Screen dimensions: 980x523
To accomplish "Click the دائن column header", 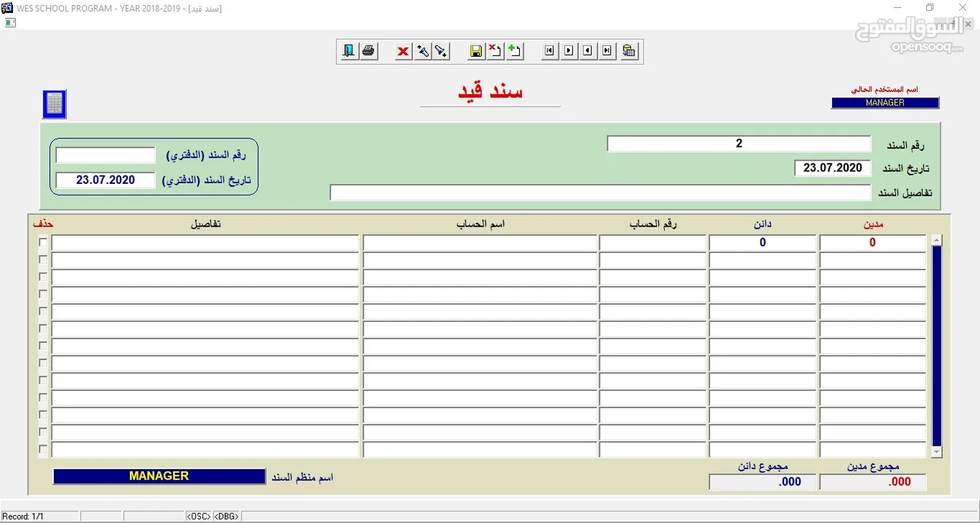I will [763, 224].
